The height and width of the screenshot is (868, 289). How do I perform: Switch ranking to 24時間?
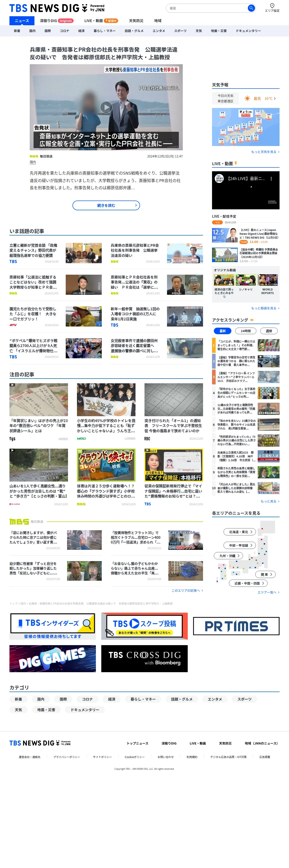click(x=246, y=331)
